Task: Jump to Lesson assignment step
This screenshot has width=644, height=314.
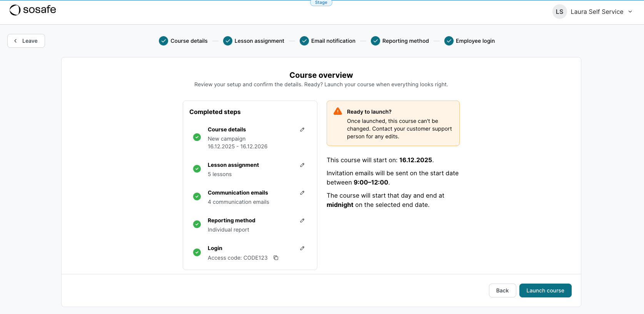Action: [x=254, y=41]
